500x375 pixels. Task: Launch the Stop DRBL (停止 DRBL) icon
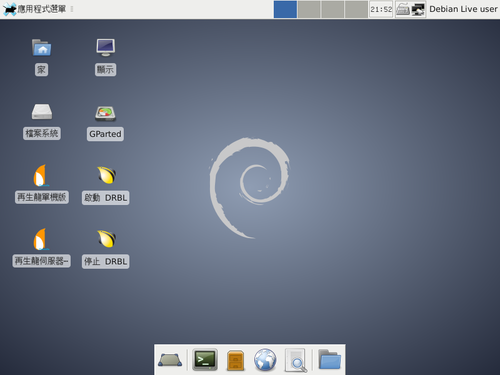tap(106, 239)
